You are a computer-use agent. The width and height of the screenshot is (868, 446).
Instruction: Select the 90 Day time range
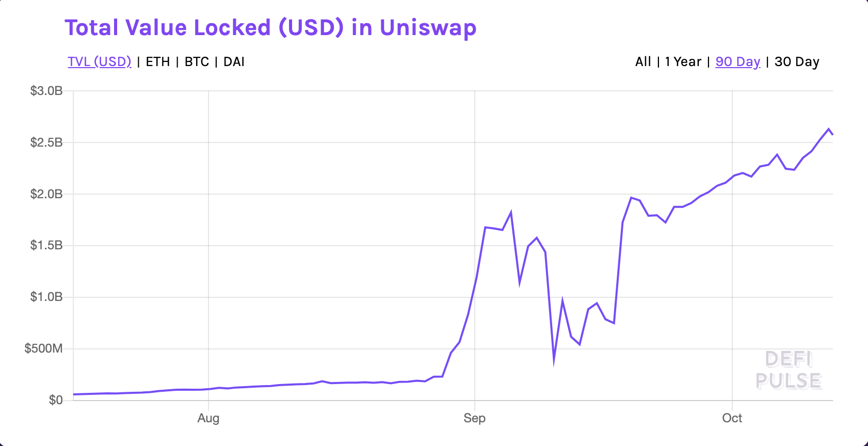[738, 62]
